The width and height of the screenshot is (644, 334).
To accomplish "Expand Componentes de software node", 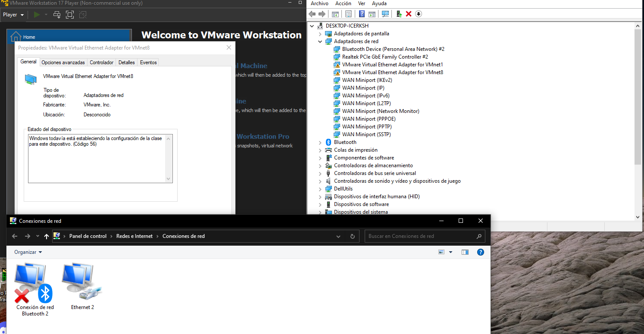I will click(320, 158).
